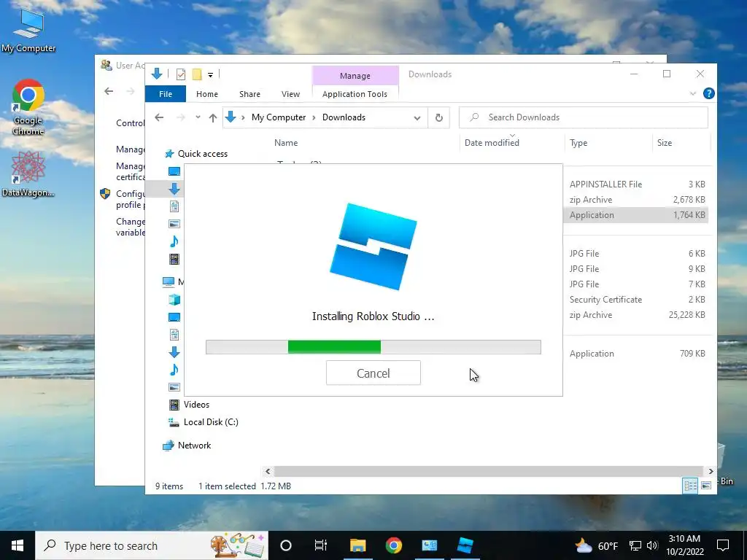Focus the Search Downloads field
The width and height of the screenshot is (747, 560).
pyautogui.click(x=583, y=117)
